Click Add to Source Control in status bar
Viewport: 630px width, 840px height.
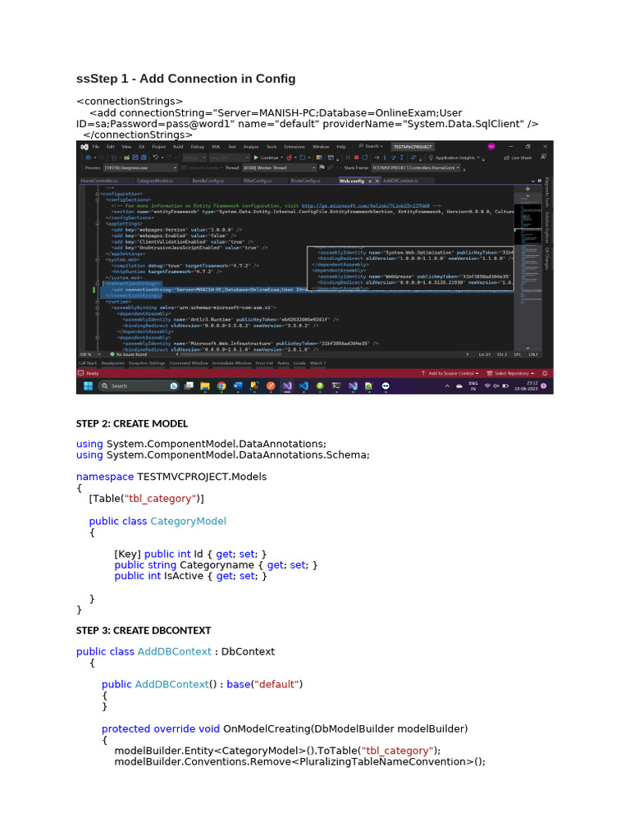click(x=450, y=373)
